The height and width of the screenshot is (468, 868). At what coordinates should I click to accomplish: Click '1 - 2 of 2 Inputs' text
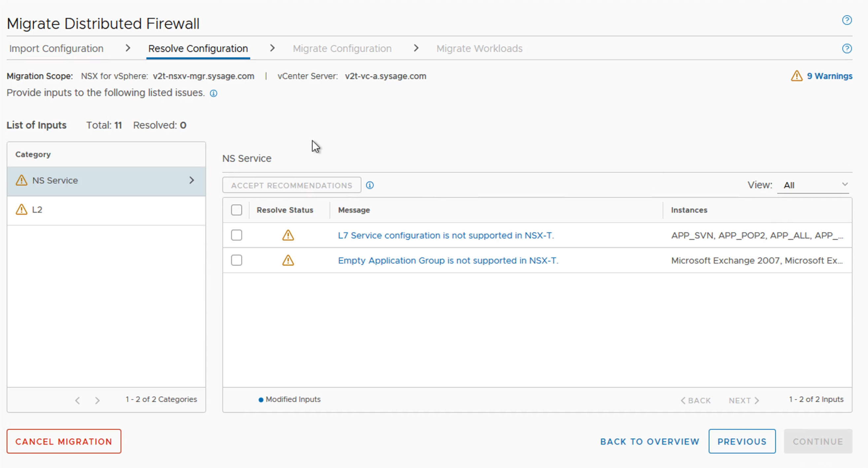(816, 399)
